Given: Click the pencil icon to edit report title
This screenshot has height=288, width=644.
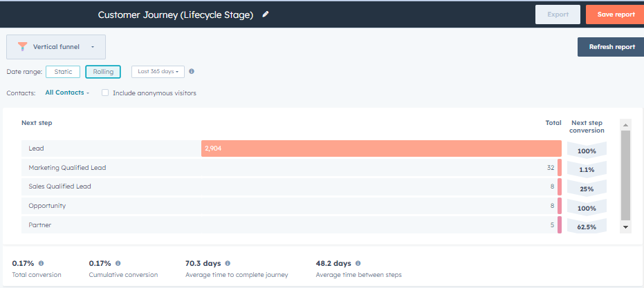Looking at the screenshot, I should 266,15.
